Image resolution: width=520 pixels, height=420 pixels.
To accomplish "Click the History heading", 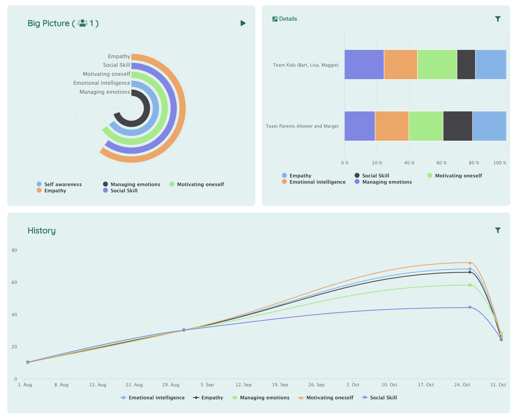I will (x=42, y=230).
